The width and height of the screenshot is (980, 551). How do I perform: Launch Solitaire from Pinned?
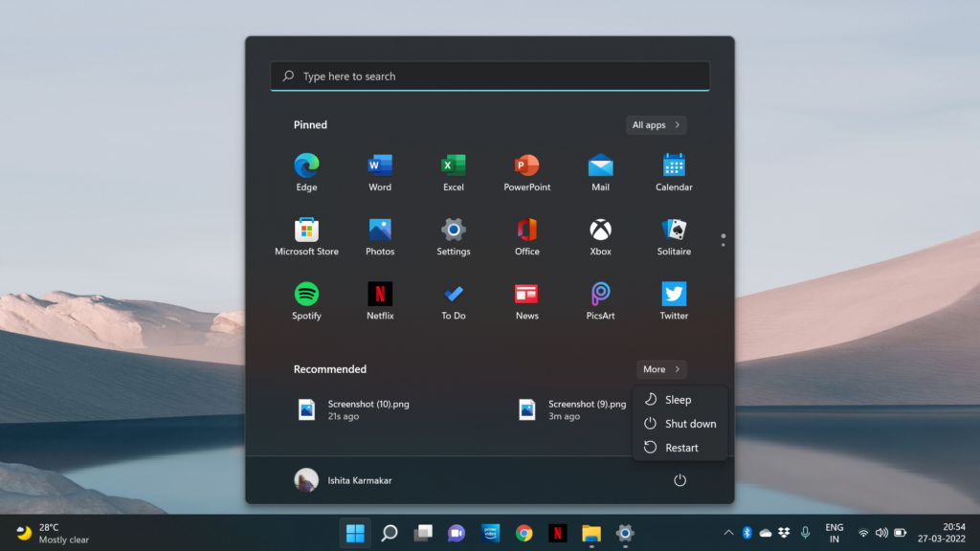point(674,237)
